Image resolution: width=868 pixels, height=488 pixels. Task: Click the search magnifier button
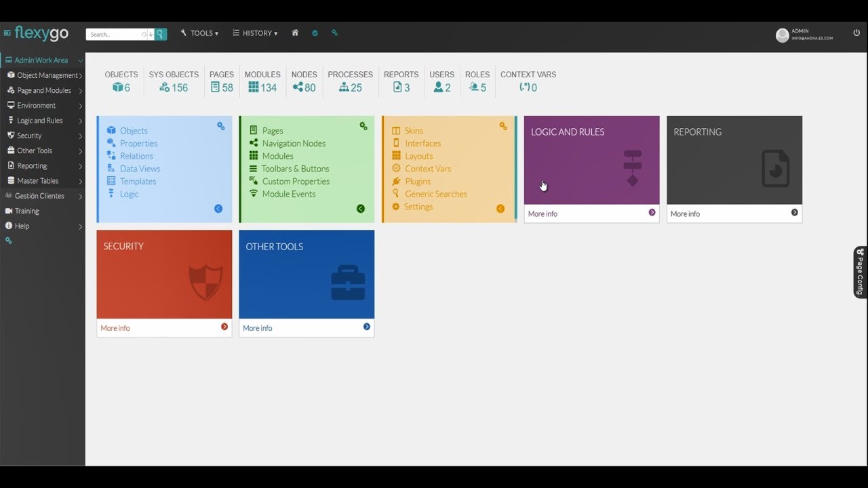click(161, 34)
